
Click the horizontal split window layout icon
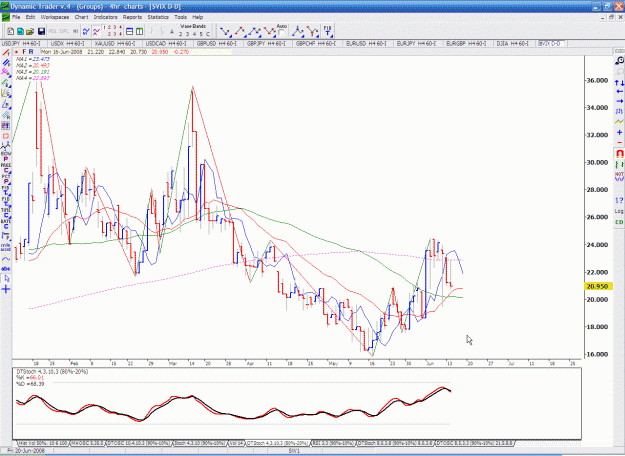click(129, 31)
